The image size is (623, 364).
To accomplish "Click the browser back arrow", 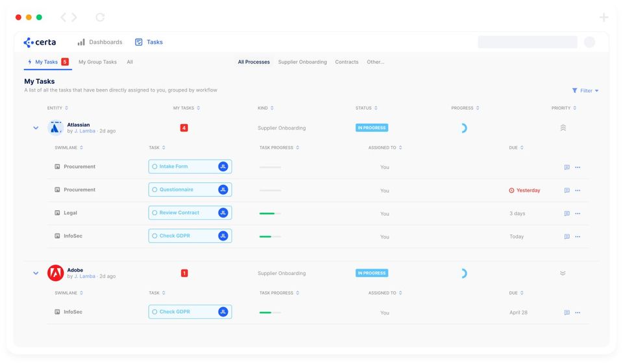I will (63, 17).
